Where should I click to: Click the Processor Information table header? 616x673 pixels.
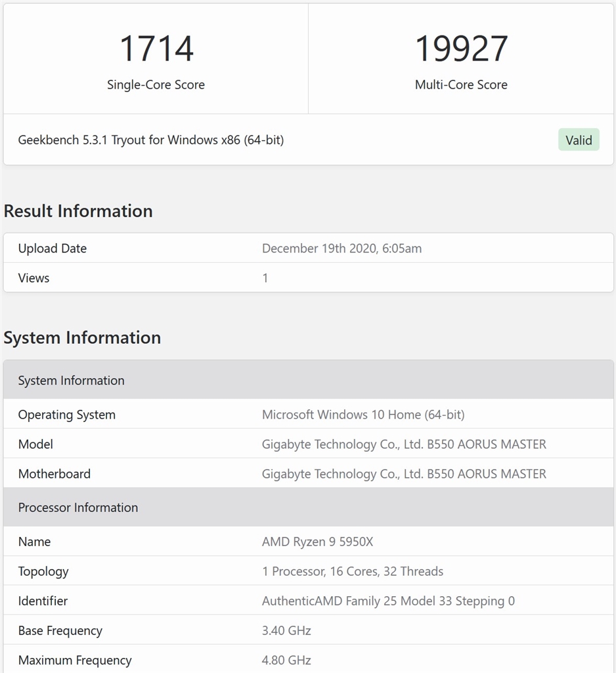[78, 507]
